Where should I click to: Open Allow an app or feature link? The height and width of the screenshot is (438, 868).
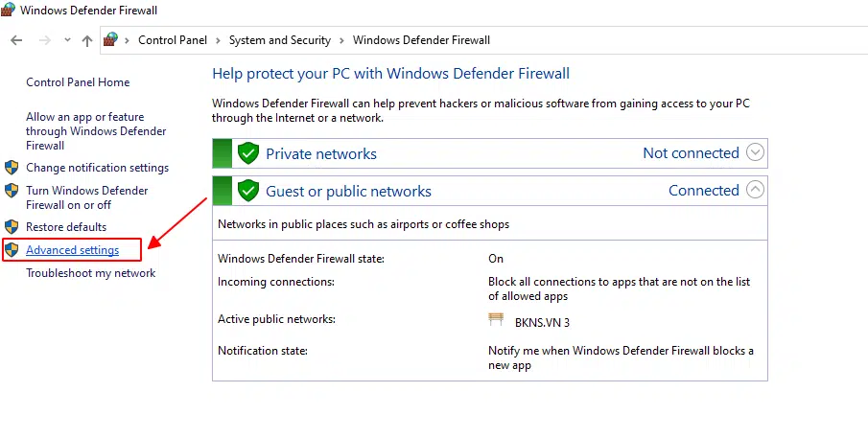[x=95, y=131]
